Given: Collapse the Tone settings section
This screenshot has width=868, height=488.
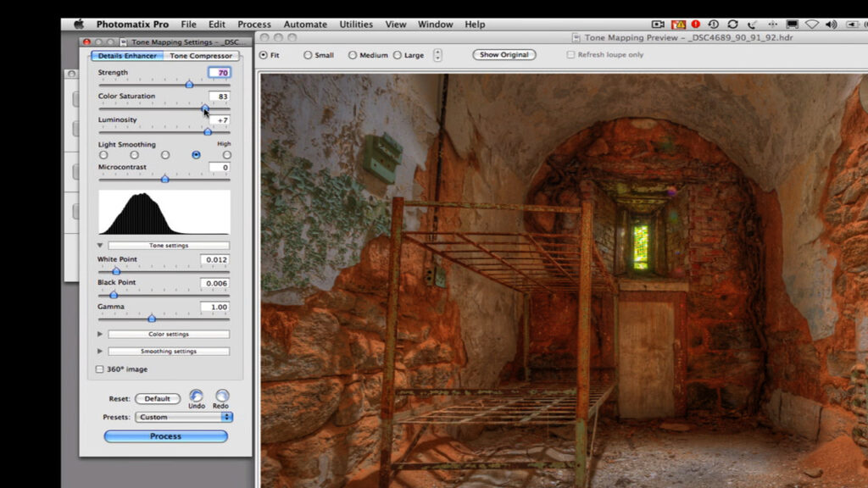Looking at the screenshot, I should click(x=100, y=246).
